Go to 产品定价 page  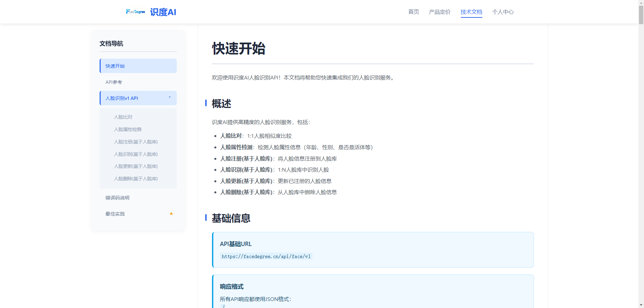(x=439, y=12)
